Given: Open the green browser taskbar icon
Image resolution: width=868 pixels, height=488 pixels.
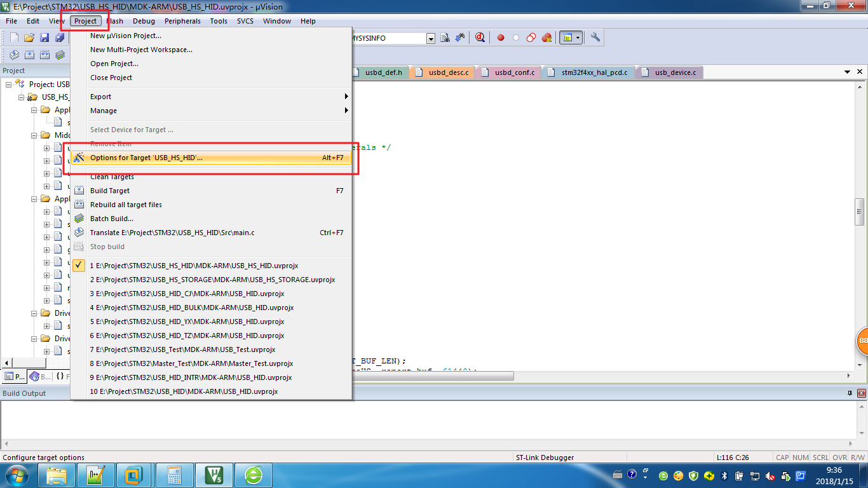Looking at the screenshot, I should (254, 475).
